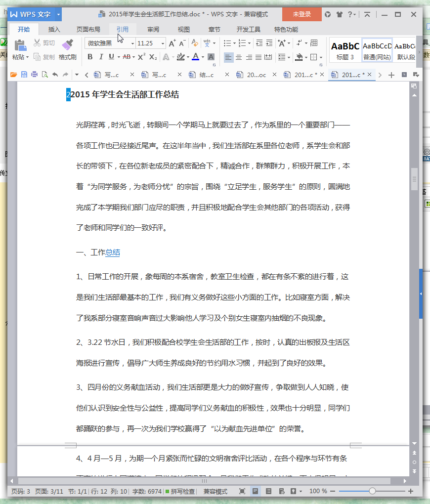Click the Format Painter (格式刷) brush icon
The image size is (430, 504).
pyautogui.click(x=68, y=44)
